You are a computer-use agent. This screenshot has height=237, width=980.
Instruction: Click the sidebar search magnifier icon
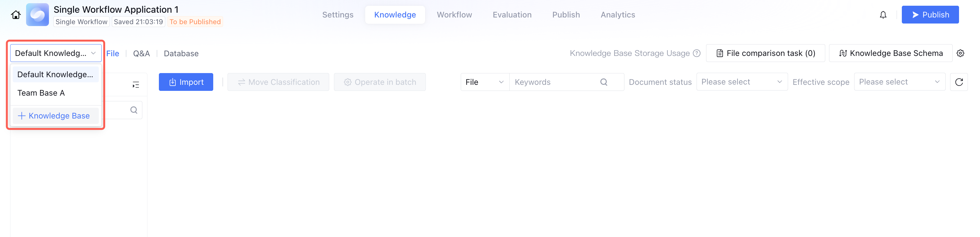pos(134,110)
